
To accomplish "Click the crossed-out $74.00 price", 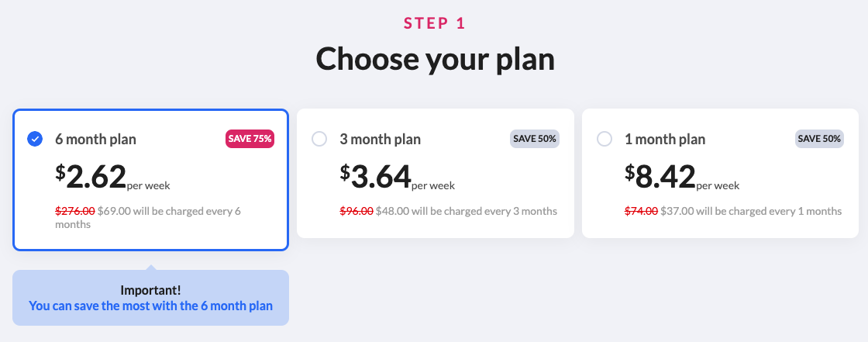I will click(642, 211).
